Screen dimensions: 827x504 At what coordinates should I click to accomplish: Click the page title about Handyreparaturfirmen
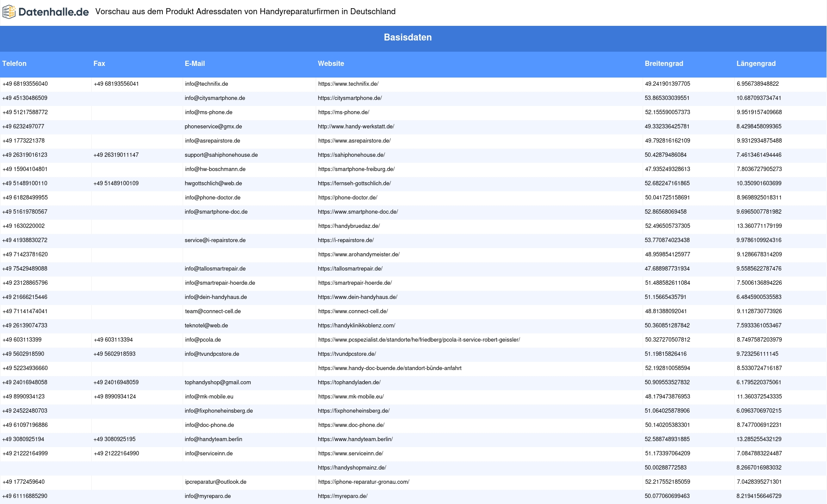246,12
